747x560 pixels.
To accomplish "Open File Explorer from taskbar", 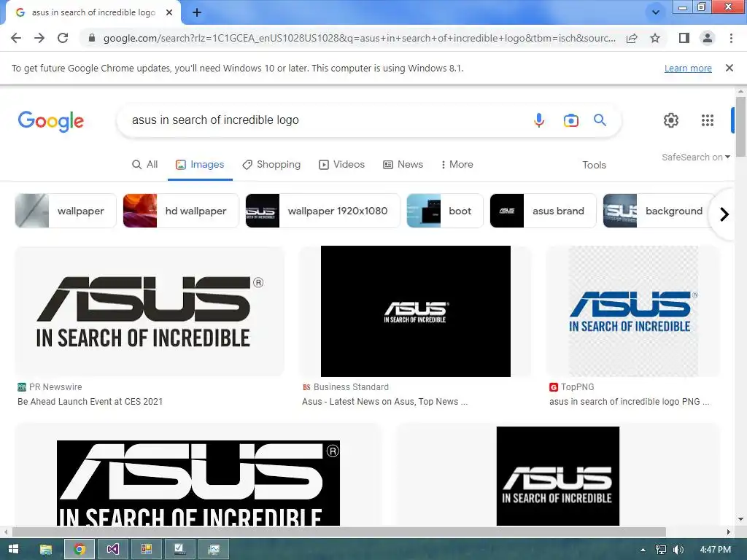I will 46,549.
